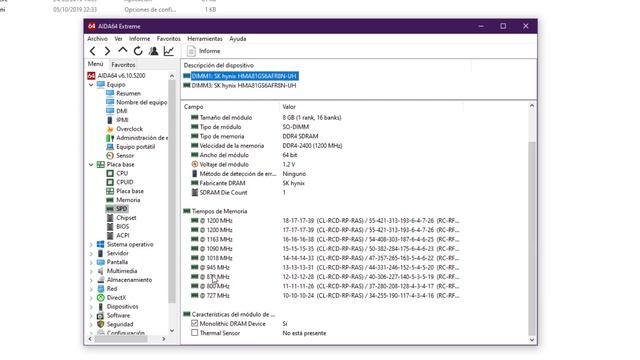Expand the Almacenamiento tree node
This screenshot has width=640, height=360.
pos(91,280)
